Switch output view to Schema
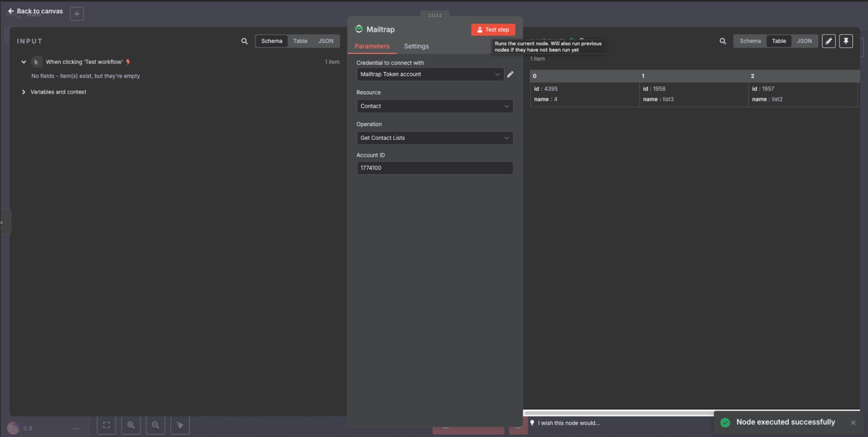The image size is (868, 437). click(750, 41)
